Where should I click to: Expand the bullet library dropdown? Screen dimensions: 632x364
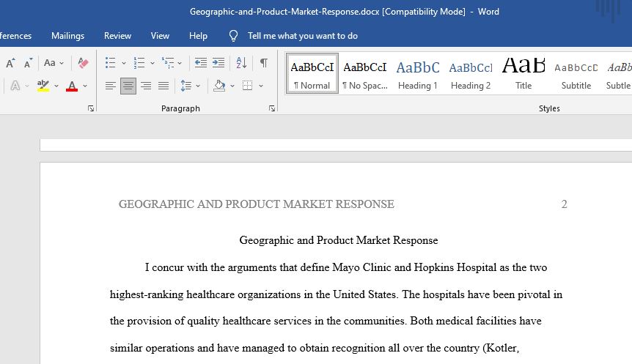pos(124,63)
